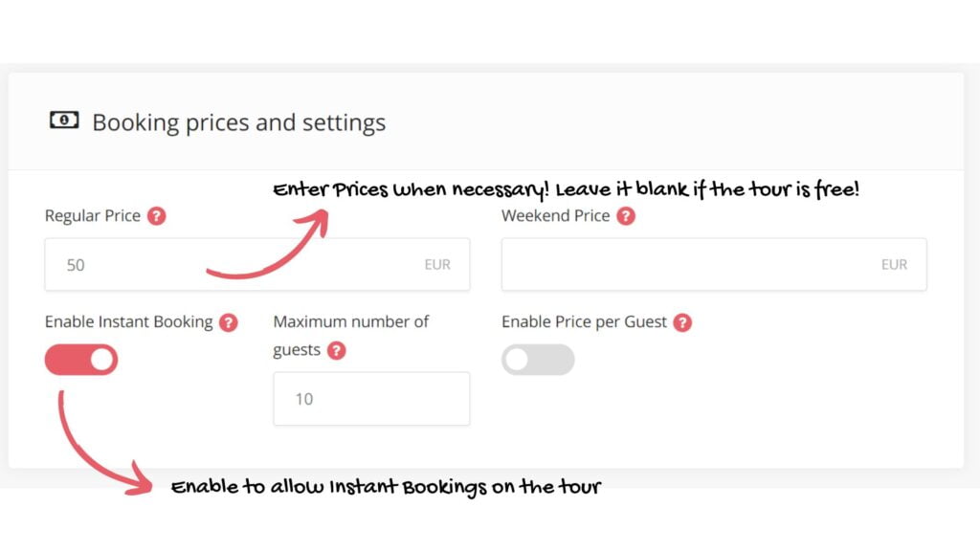Click the EUR suffix in Regular Price field
This screenshot has width=980, height=551.
437,265
